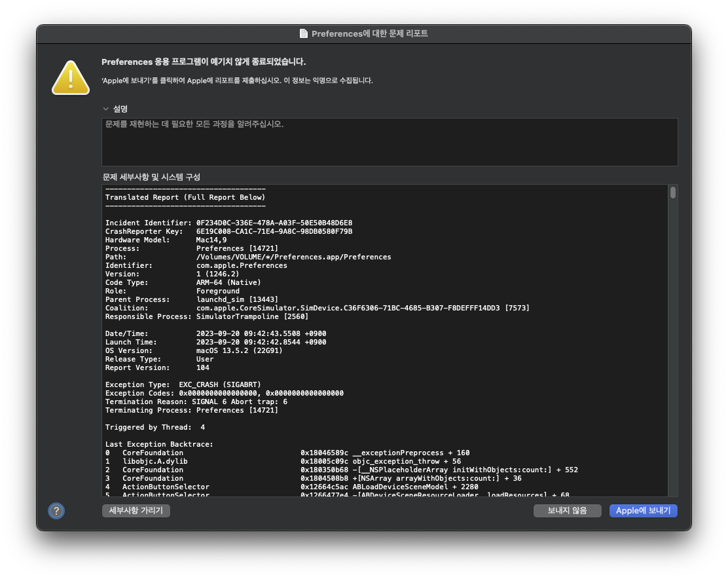
Task: Click the CrashReporter Key value 6E19C008-CA1C-71E4-9A8C-98DB0580F79B
Action: coord(274,231)
